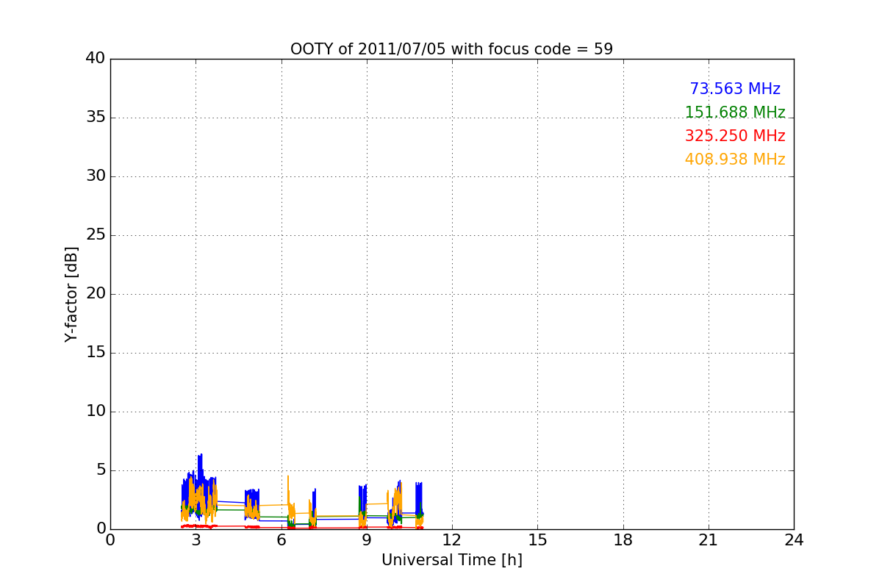
Task: Select the 73.563 MHz legend label
Action: click(x=735, y=89)
